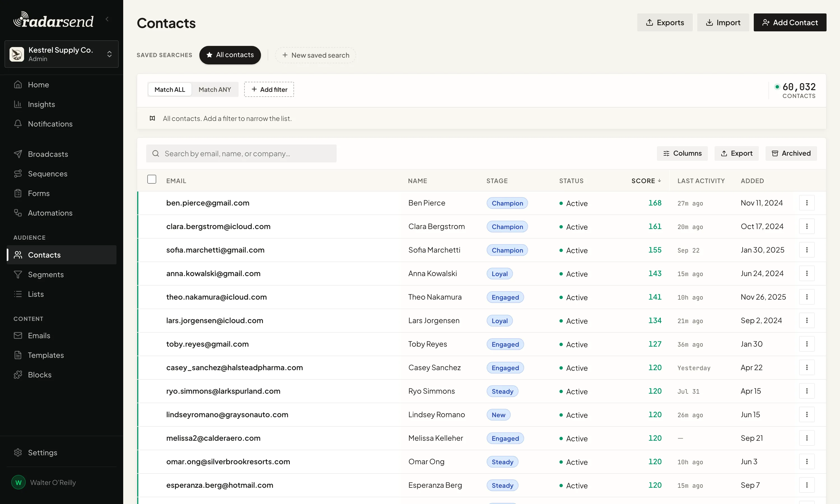
Task: Open Insights from the sidebar
Action: click(x=61, y=104)
